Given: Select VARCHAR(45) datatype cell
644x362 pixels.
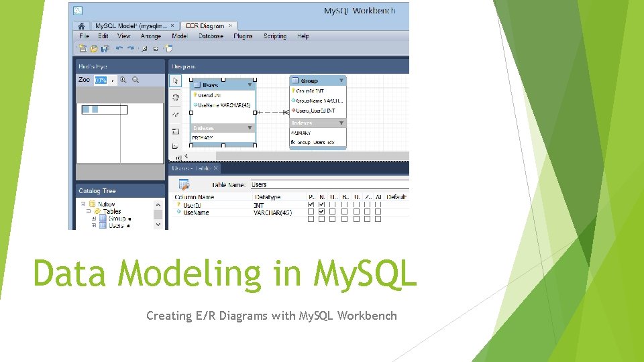Looking at the screenshot, I should pos(273,213).
